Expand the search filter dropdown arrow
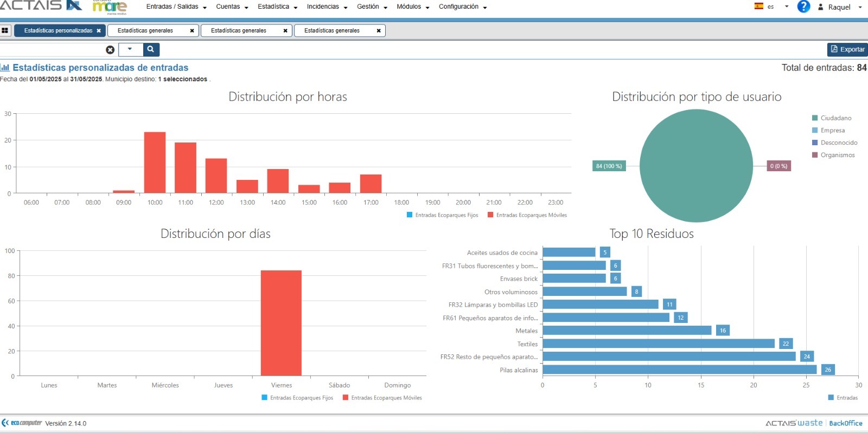This screenshot has width=868, height=433. point(130,49)
